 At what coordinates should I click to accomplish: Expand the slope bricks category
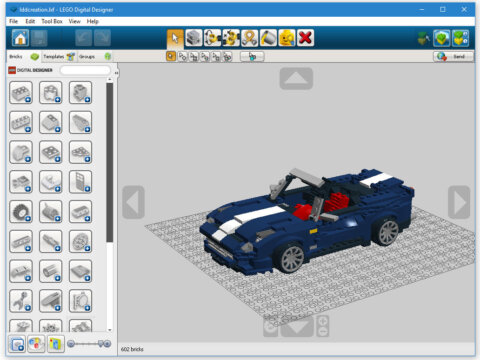51,122
